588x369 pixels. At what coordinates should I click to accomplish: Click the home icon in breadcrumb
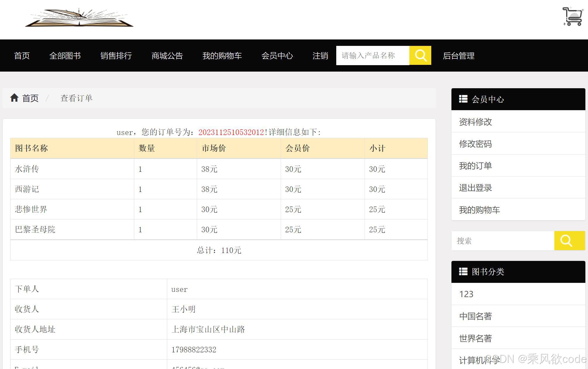[x=14, y=98]
